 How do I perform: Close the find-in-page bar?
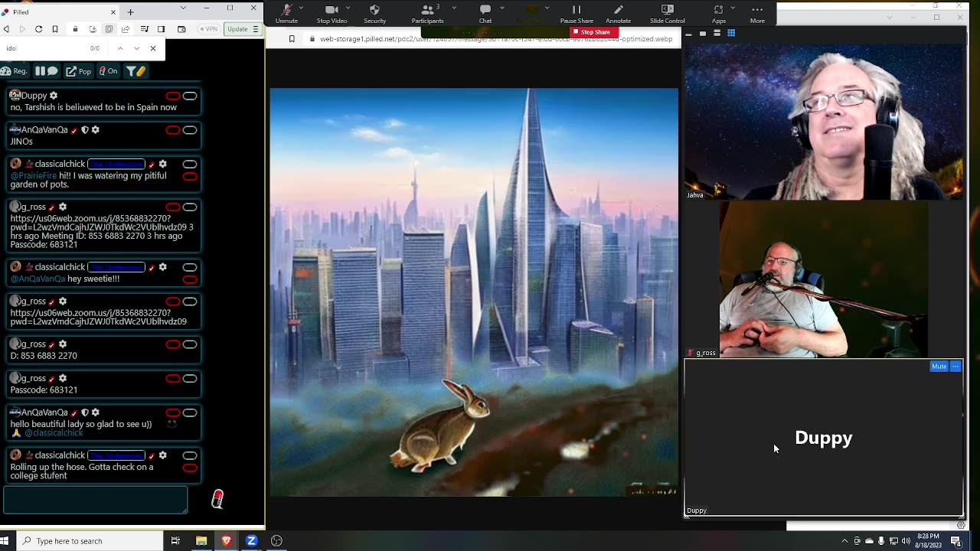click(153, 48)
